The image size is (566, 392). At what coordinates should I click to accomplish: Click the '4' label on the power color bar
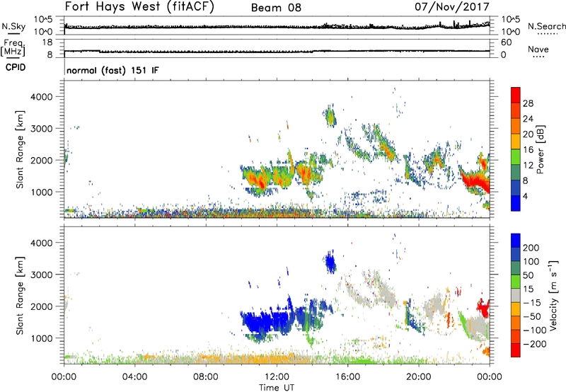[526, 196]
